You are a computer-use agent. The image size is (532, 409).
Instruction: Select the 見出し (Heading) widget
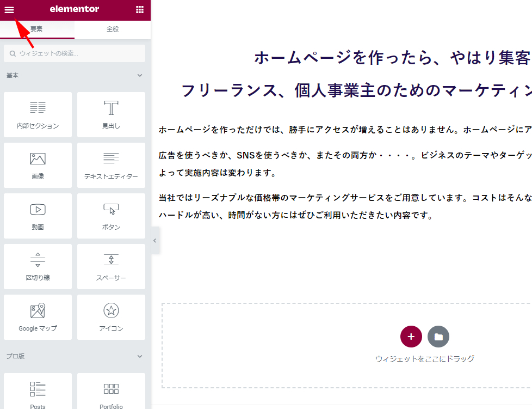click(111, 114)
